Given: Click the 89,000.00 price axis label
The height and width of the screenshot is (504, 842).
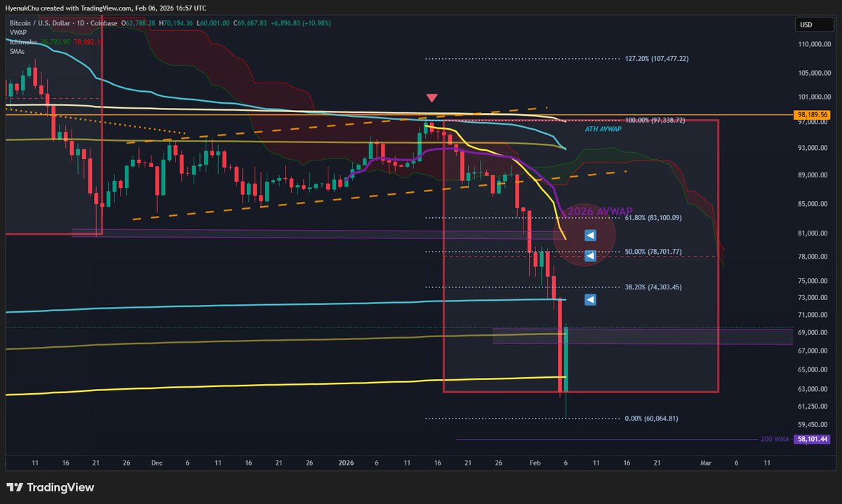Looking at the screenshot, I should 811,175.
